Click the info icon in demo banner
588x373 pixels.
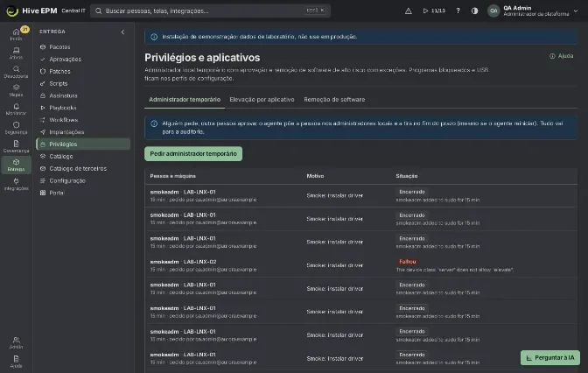click(x=154, y=37)
